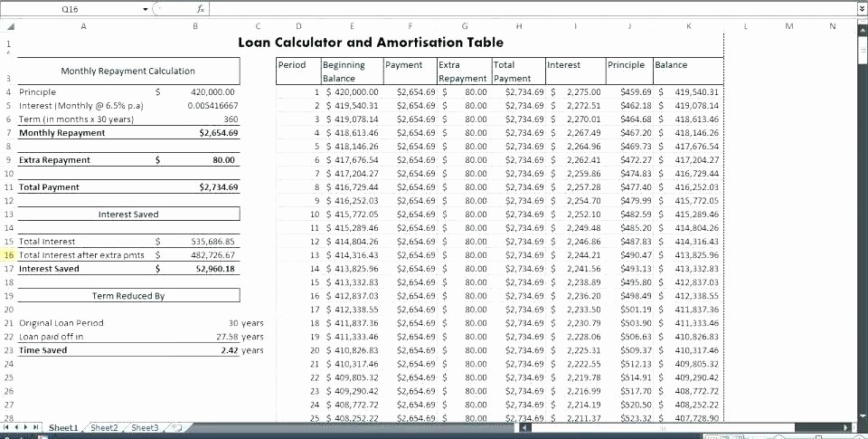Open the Name Box dropdown arrow
This screenshot has width=868, height=439.
146,9
